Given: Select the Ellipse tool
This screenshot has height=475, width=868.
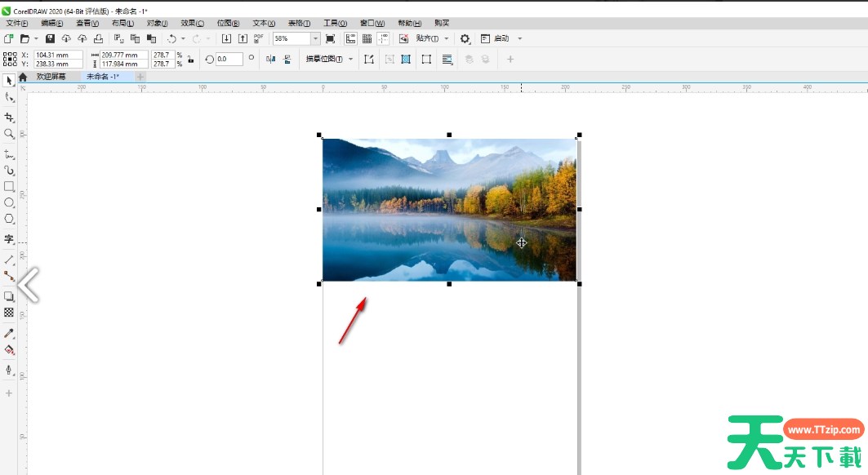Looking at the screenshot, I should pyautogui.click(x=9, y=202).
